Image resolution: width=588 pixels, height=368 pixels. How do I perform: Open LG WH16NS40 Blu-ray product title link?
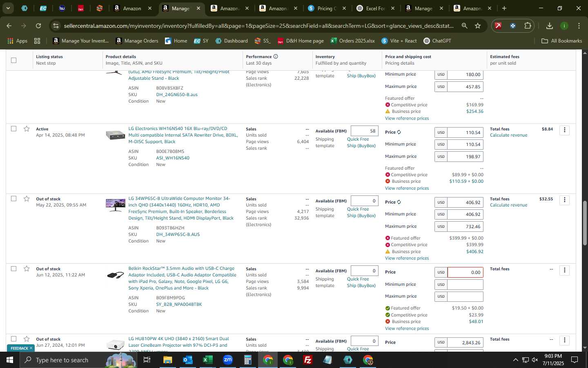[183, 135]
